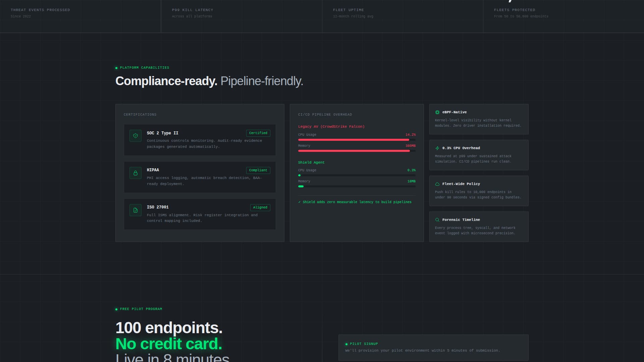The width and height of the screenshot is (644, 362).
Task: Click the '14.2%' CPU value
Action: [x=411, y=135]
